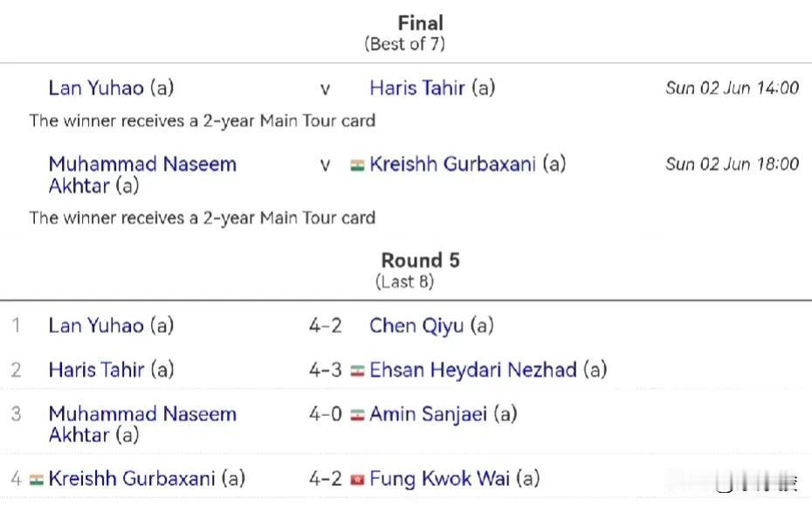Click the 4-0 score of match 3
The height and width of the screenshot is (506, 812).
click(x=325, y=414)
